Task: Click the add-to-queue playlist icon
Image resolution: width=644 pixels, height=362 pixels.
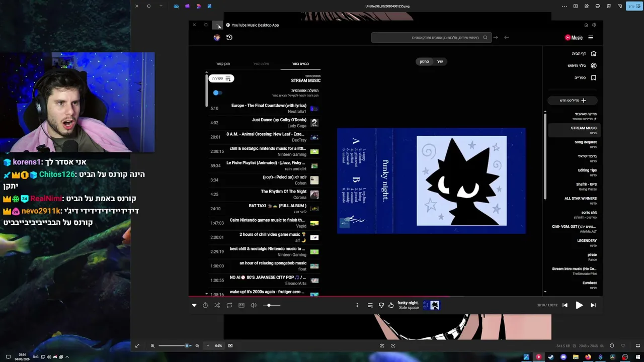Action: pos(370,305)
